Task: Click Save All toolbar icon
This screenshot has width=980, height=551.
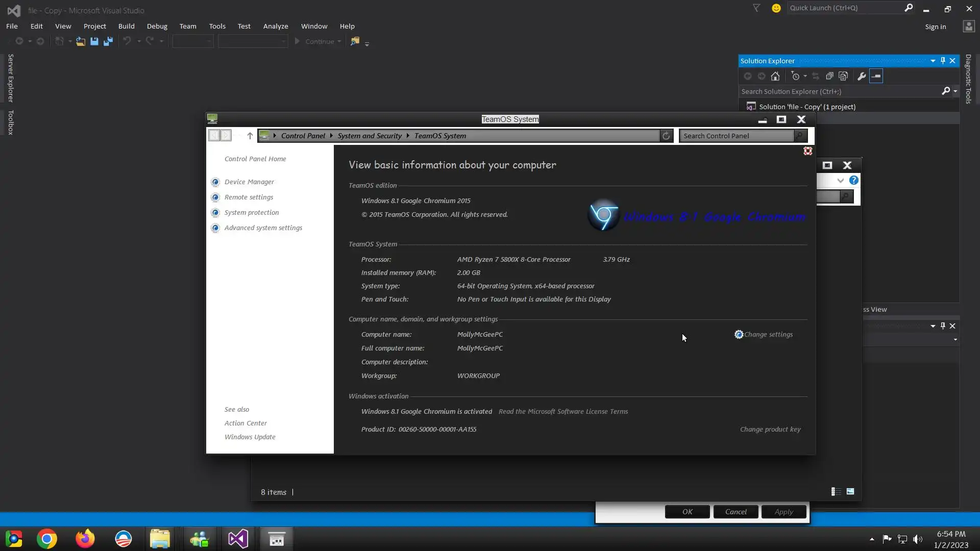Action: [108, 41]
